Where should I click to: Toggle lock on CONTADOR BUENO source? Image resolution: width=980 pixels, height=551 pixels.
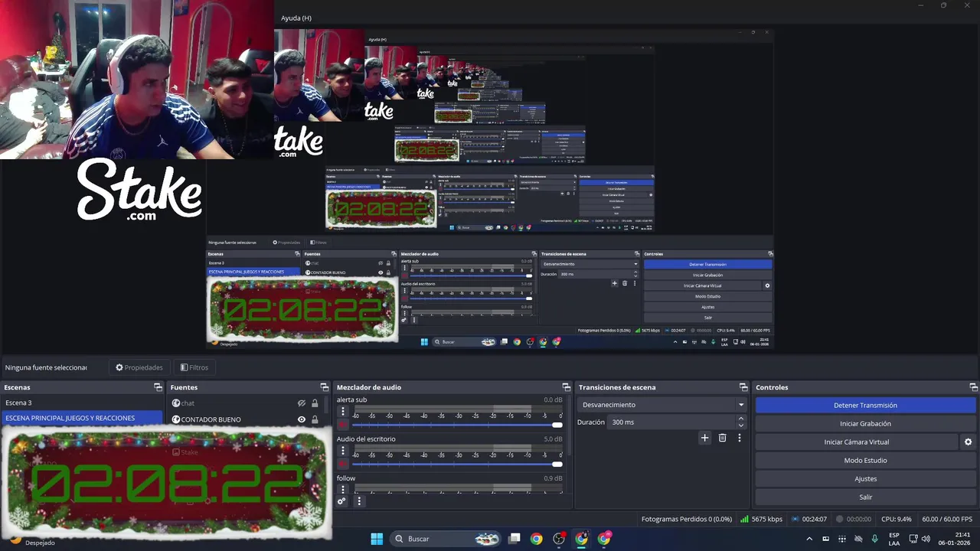click(315, 419)
